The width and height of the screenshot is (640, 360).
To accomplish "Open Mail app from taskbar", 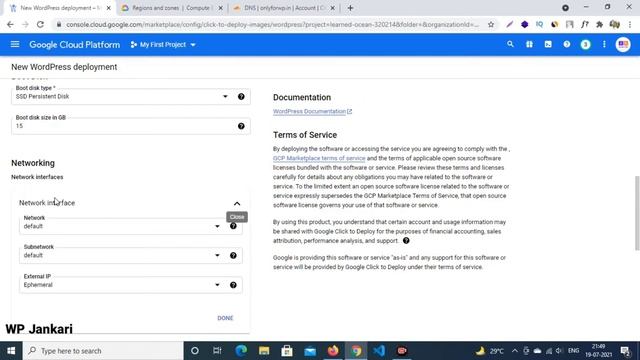I will [310, 351].
